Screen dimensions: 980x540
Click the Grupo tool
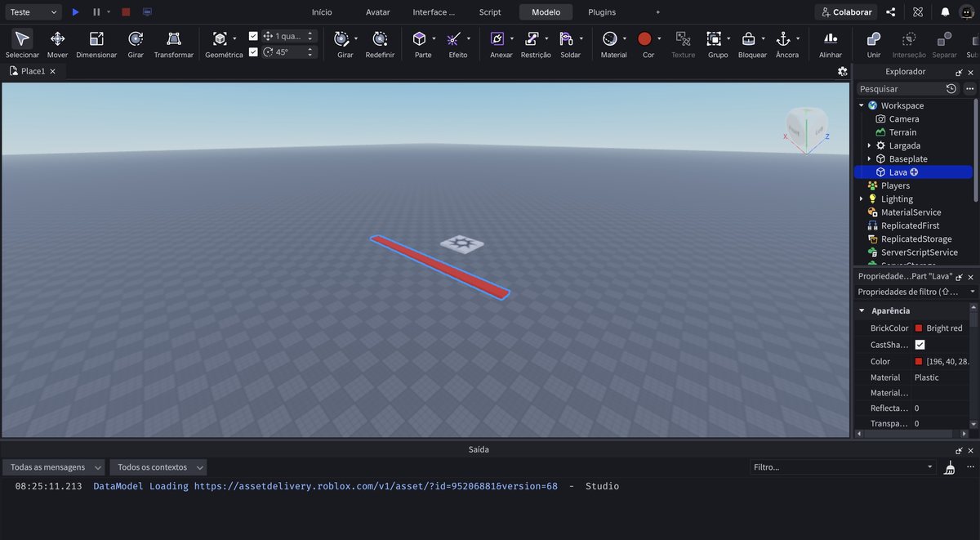click(x=714, y=38)
